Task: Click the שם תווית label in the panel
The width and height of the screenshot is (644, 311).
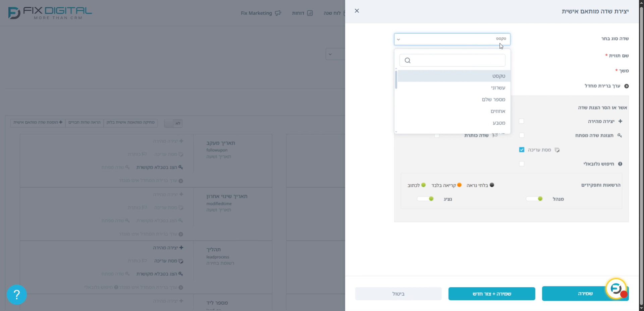Action: pos(619,56)
